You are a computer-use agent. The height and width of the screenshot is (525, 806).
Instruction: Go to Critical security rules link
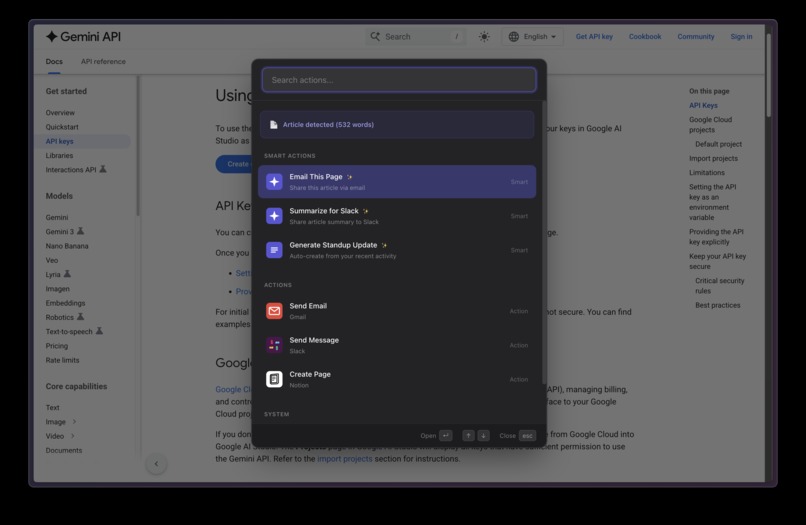720,286
